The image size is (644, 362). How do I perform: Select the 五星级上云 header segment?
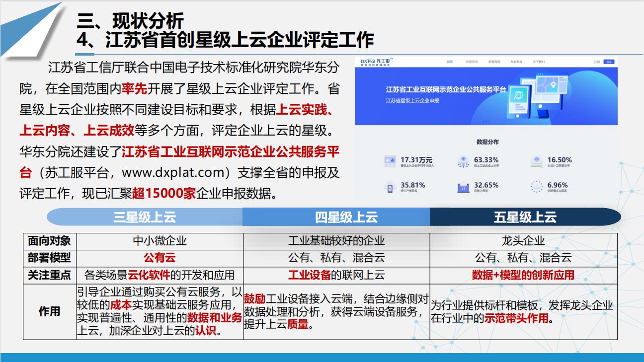click(x=525, y=217)
